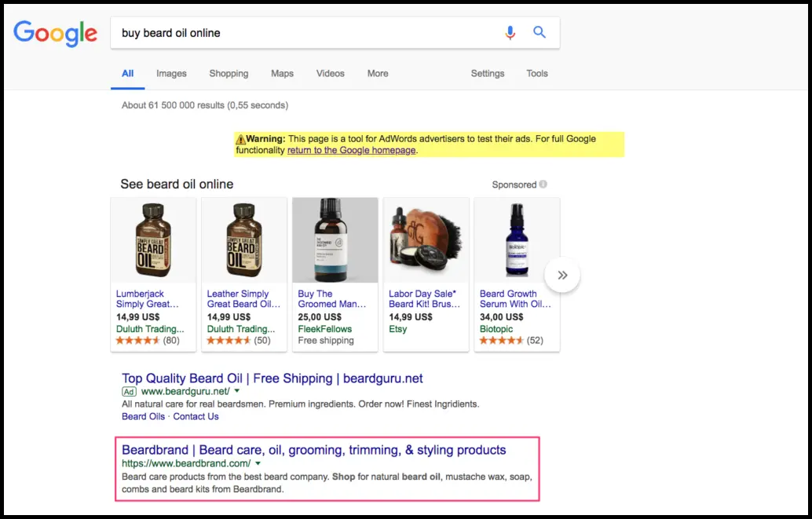Open 'Labor Day Sale* Beard Kit!' link
Screen dimensions: 812x519
coord(424,299)
